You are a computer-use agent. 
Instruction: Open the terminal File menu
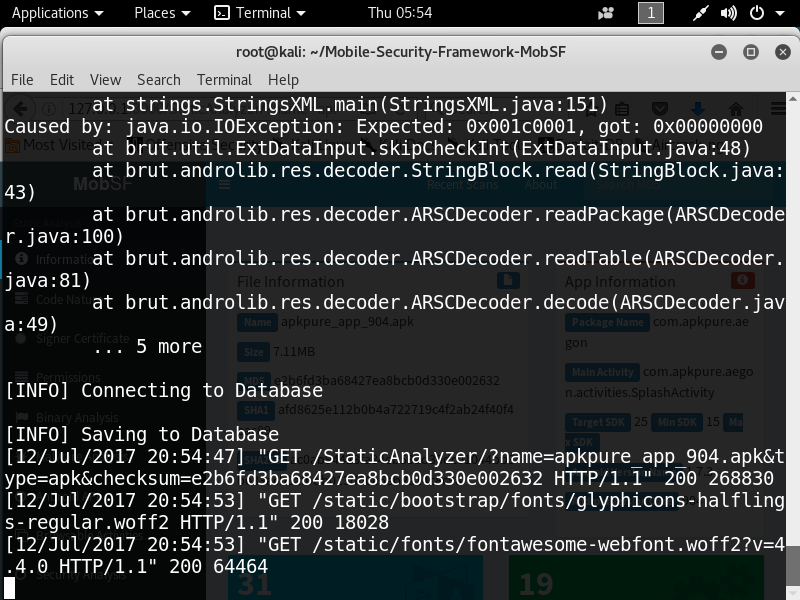[22, 80]
